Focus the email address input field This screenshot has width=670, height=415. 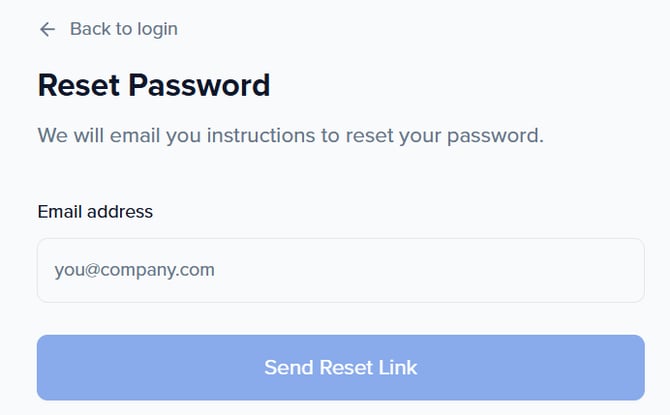point(340,270)
